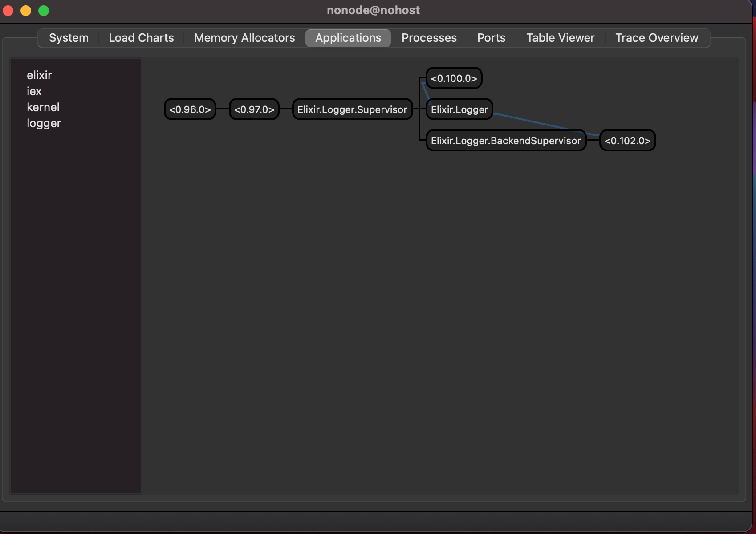
Task: Minimize the nonode@nohost window
Action: coord(26,11)
